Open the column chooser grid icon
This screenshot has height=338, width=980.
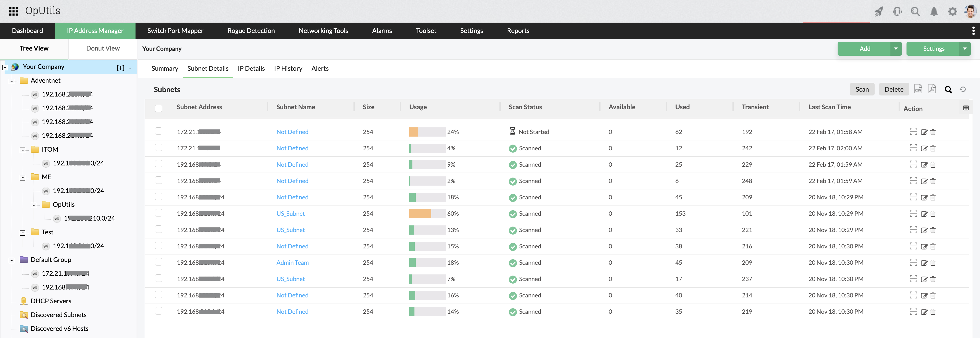(x=965, y=108)
